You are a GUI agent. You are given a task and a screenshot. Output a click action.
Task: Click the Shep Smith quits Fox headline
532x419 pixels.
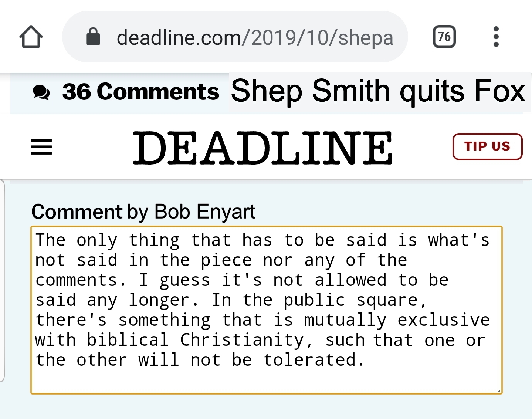(x=378, y=91)
